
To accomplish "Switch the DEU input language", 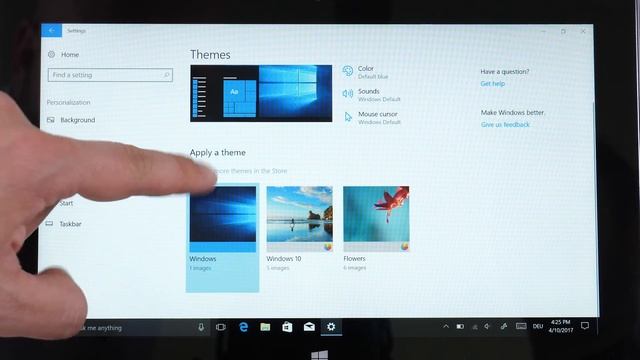I will click(538, 326).
